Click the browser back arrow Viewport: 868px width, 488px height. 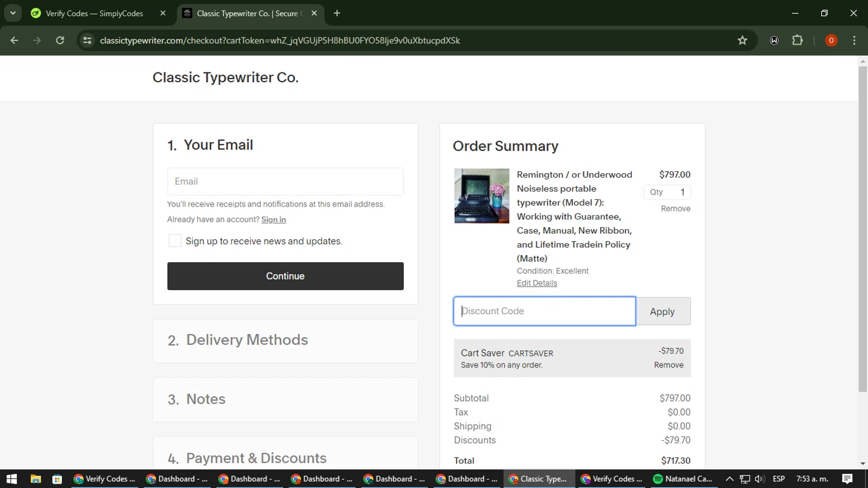tap(14, 41)
